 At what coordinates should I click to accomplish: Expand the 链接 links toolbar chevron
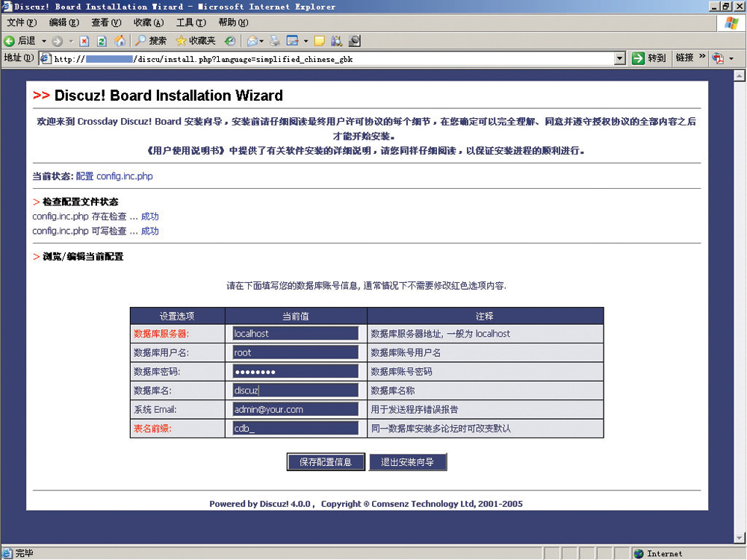pyautogui.click(x=702, y=56)
